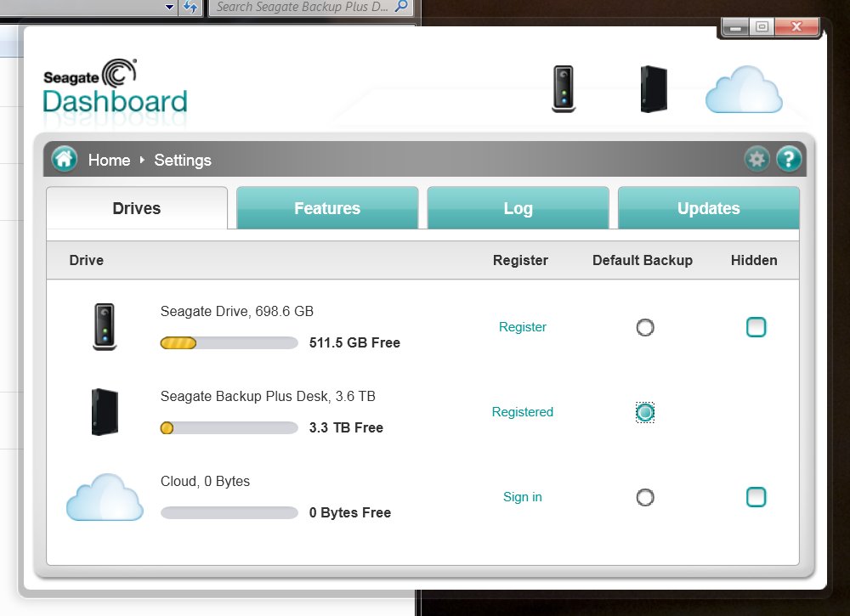
Task: Click the 'Seagate Backup Plus Desk, 3.6 TB' label
Action: pos(268,396)
